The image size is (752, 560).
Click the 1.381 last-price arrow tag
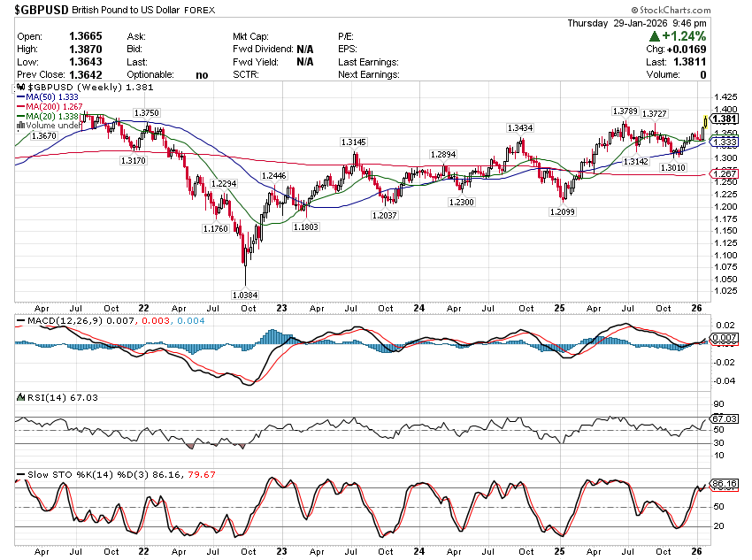(x=724, y=119)
